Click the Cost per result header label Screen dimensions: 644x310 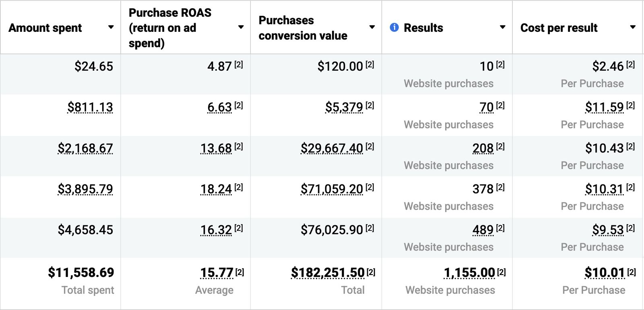pyautogui.click(x=559, y=28)
